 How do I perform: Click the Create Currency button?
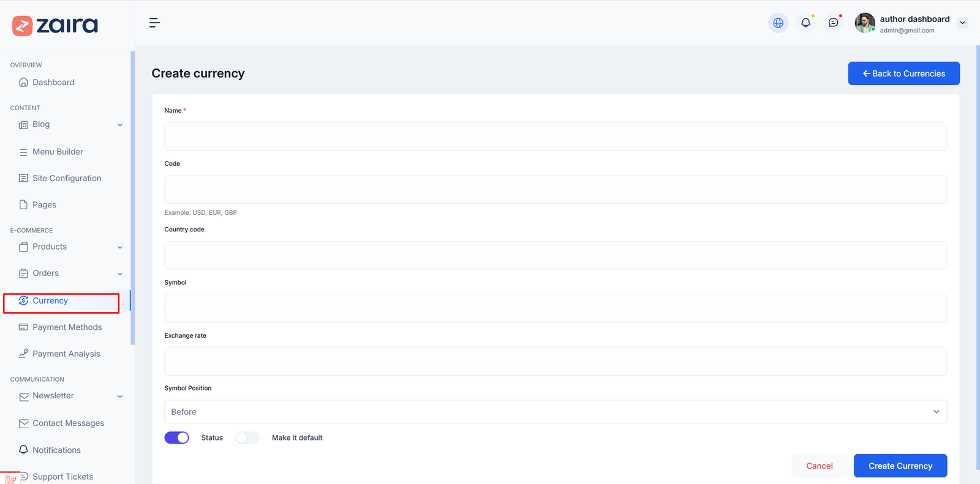900,466
